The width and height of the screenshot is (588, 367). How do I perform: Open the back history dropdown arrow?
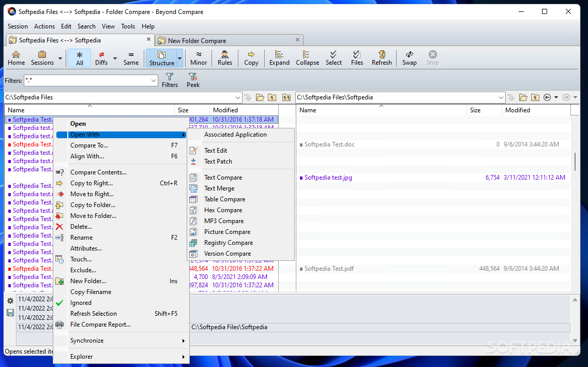(x=556, y=97)
